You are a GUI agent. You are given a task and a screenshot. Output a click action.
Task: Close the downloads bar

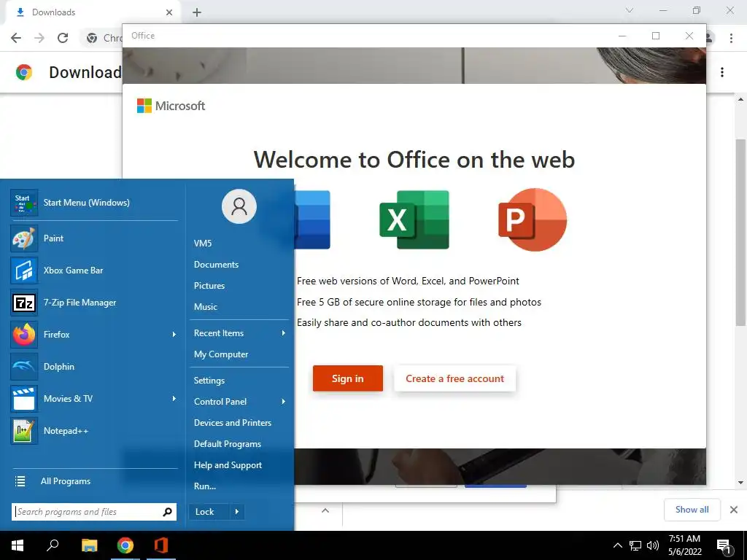(x=734, y=510)
